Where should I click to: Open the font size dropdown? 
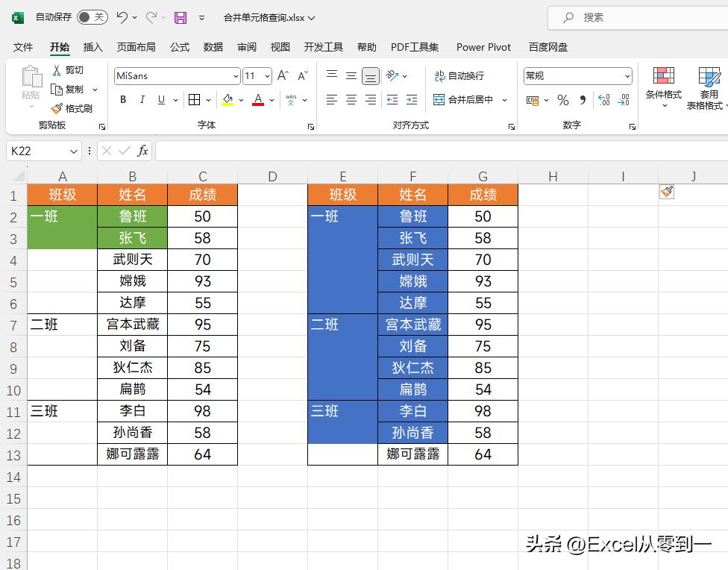tap(268, 75)
